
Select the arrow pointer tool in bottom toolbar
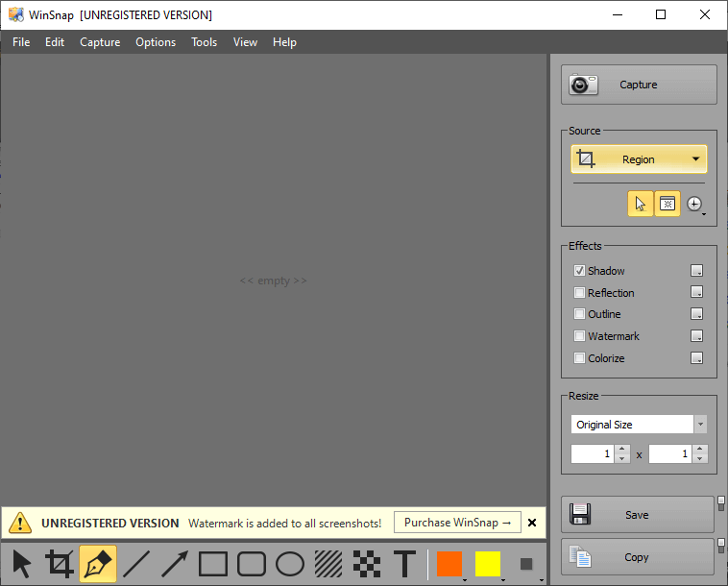(21, 564)
